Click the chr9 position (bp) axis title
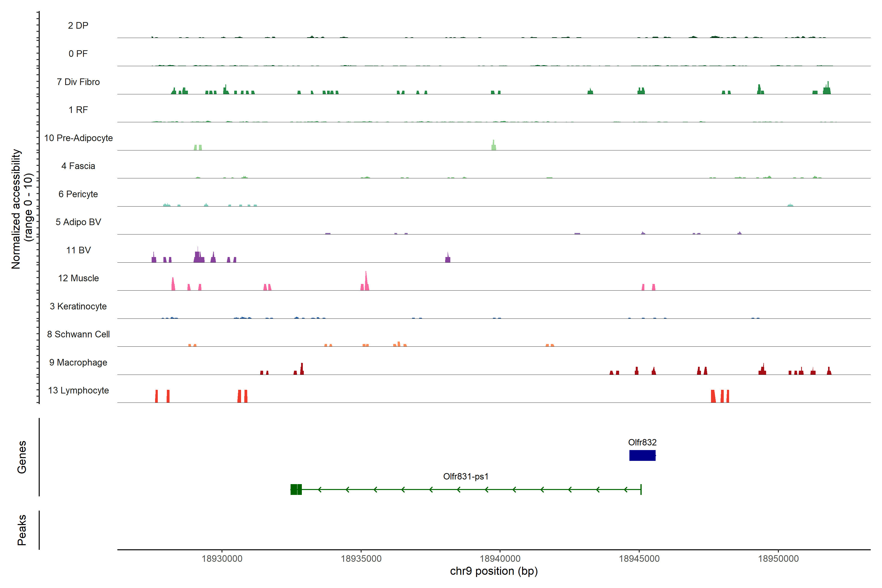882x588 pixels. tap(493, 571)
